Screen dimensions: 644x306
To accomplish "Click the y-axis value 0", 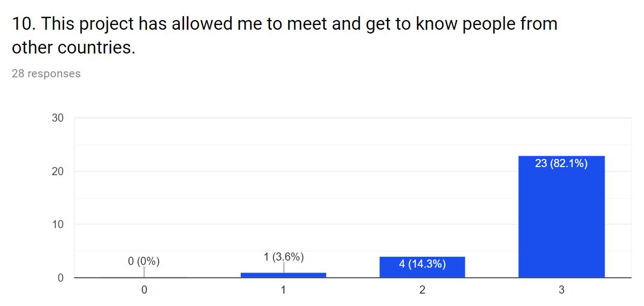I will (x=61, y=278).
